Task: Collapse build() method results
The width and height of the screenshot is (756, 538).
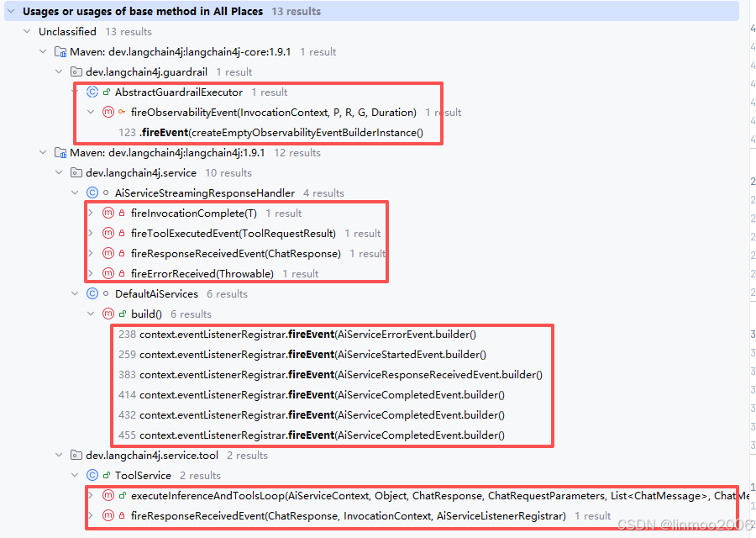Action: tap(91, 314)
